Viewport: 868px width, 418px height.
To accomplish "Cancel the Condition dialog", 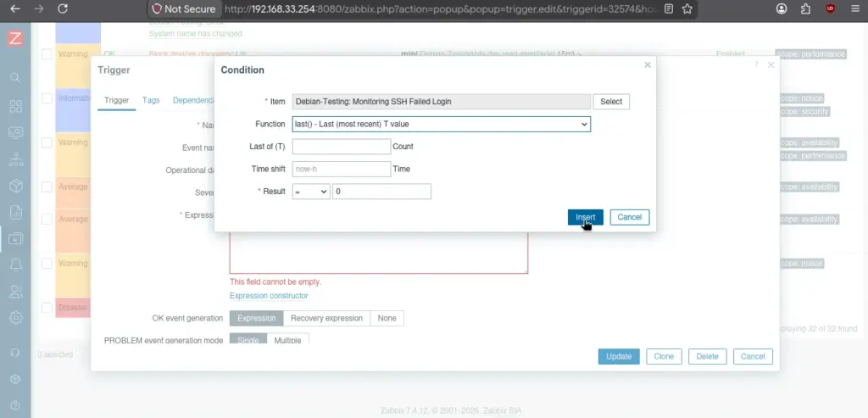I will 630,217.
